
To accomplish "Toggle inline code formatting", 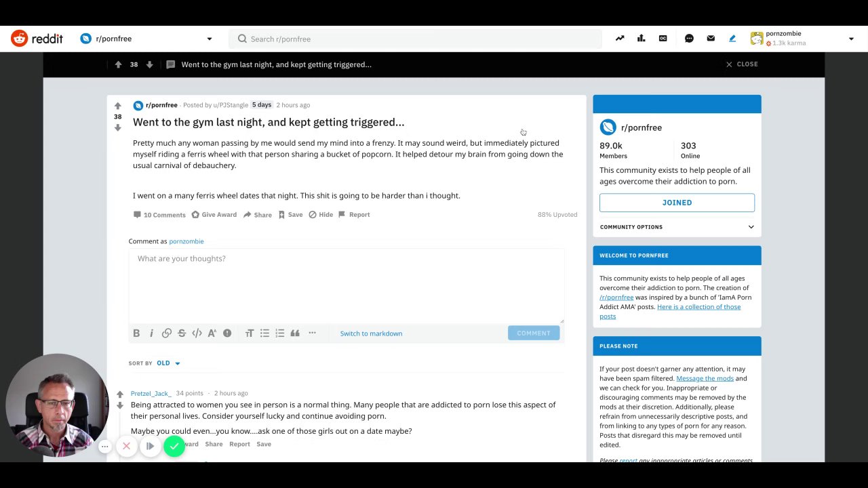I will coord(197,333).
